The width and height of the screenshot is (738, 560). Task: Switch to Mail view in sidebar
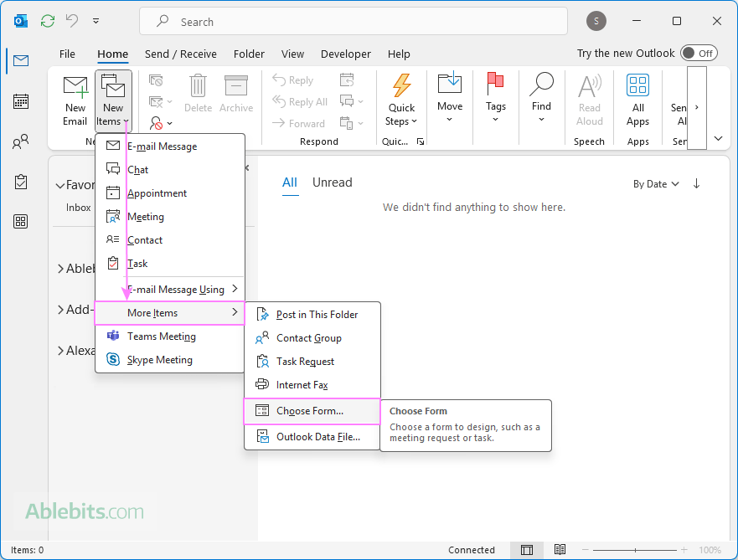[x=21, y=60]
